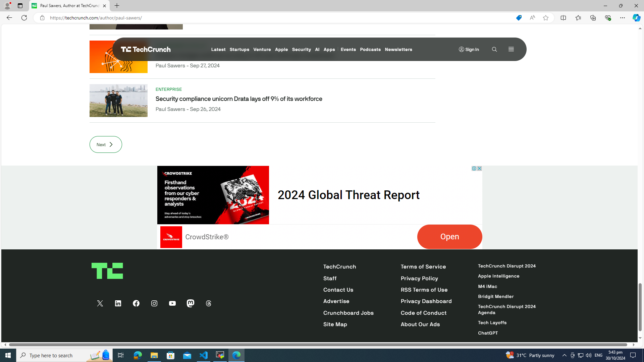This screenshot has height=362, width=644.
Task: Open TechCrunch Instagram social icon
Action: (x=154, y=303)
